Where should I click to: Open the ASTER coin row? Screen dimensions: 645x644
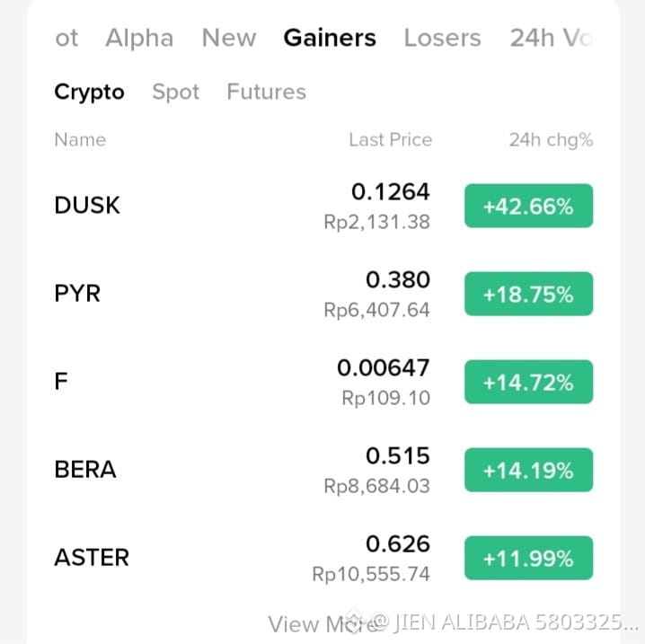coord(323,558)
